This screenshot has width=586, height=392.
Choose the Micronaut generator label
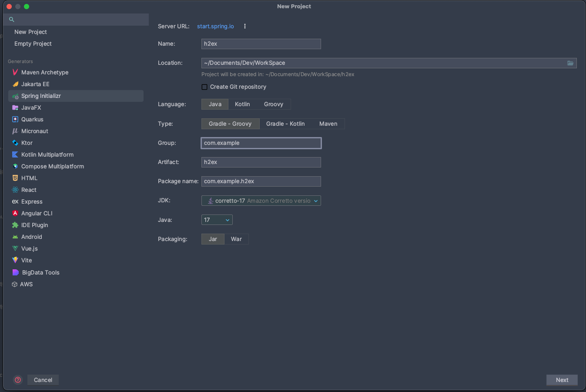click(35, 131)
